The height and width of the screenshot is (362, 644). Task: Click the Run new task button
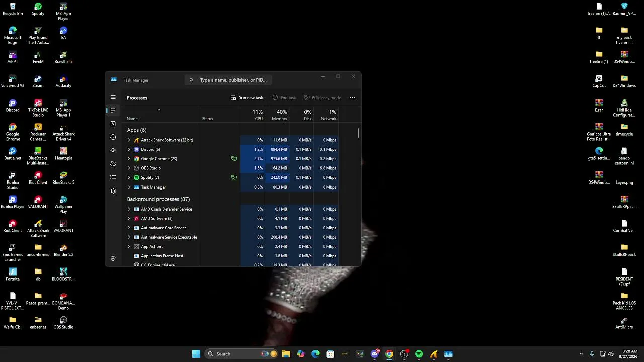click(x=247, y=98)
